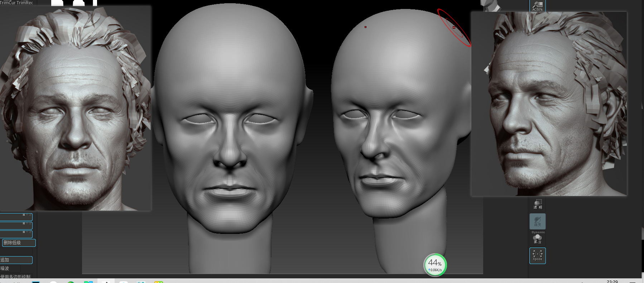Viewport: 644px width, 283px height.
Task: Activate the Xpose button
Action: (x=538, y=255)
